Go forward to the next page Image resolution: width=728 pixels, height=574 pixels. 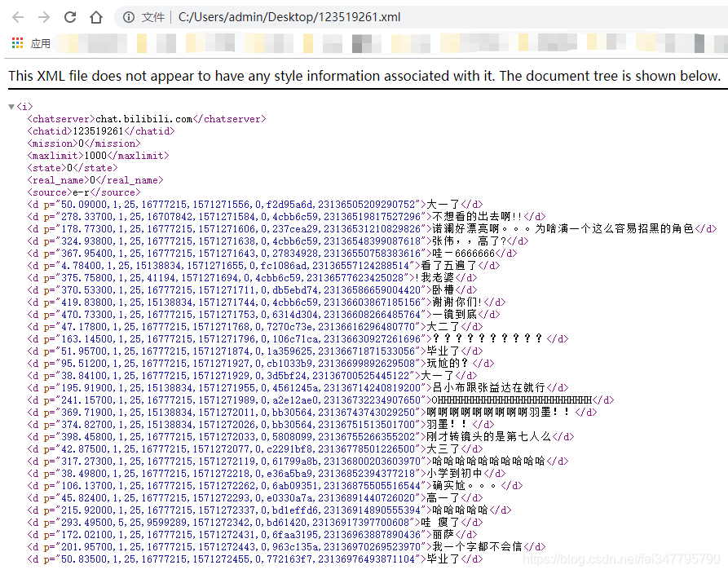click(44, 18)
